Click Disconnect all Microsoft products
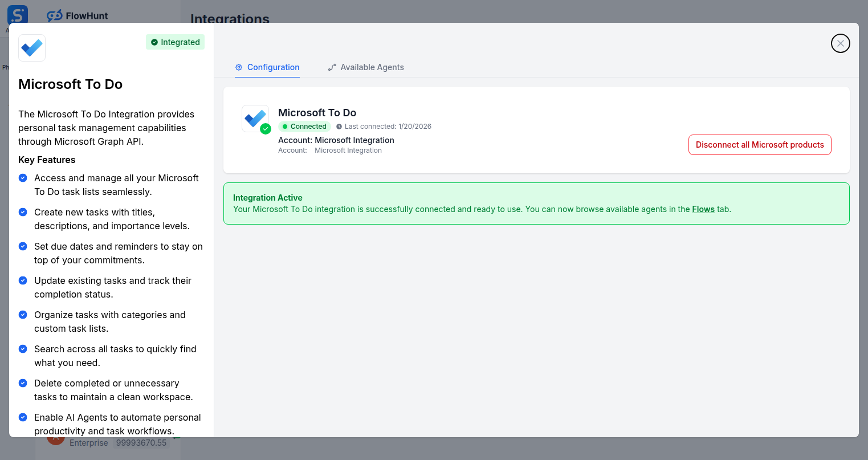Image resolution: width=868 pixels, height=460 pixels. pyautogui.click(x=759, y=144)
